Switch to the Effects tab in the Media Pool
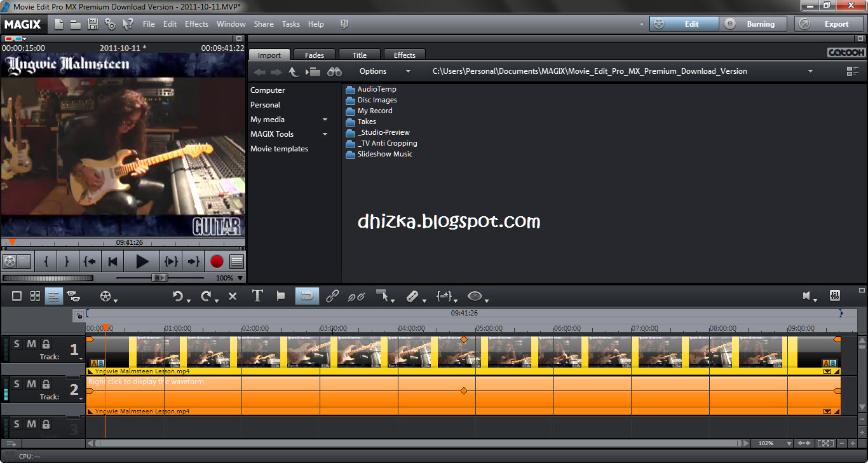The height and width of the screenshot is (463, 868). pyautogui.click(x=405, y=55)
